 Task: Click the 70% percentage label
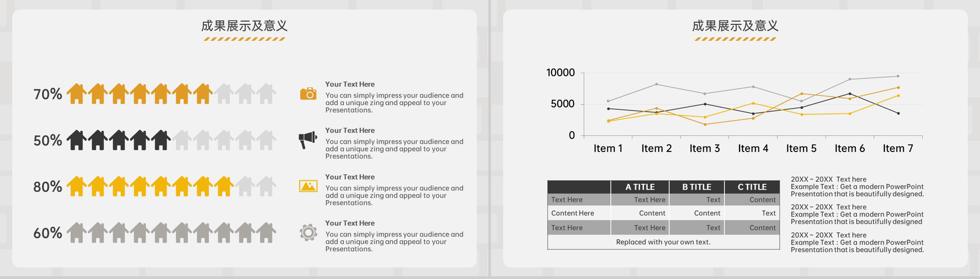(48, 94)
